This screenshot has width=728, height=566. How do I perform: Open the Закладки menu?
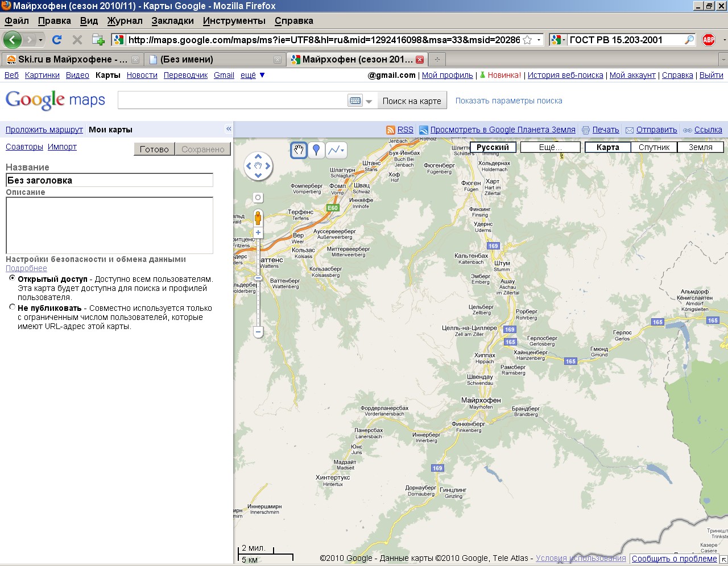coord(173,20)
